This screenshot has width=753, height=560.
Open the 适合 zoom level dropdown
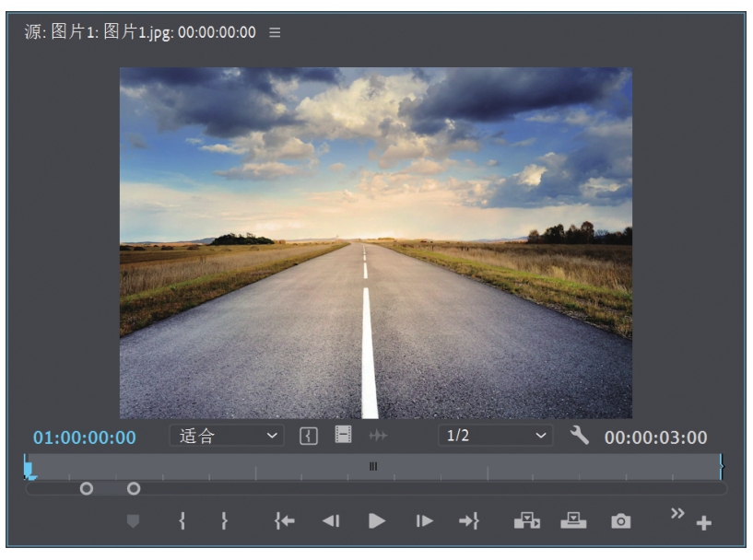227,436
